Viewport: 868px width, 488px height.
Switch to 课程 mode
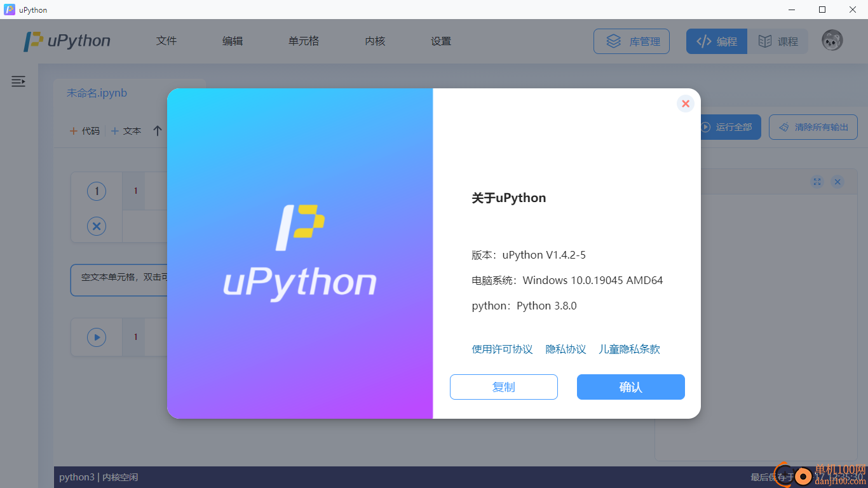coord(778,41)
